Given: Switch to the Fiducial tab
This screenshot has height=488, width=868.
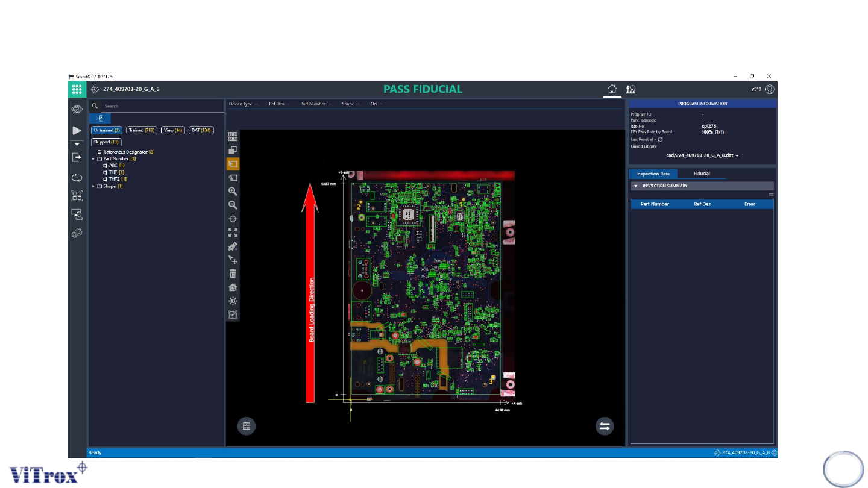Looking at the screenshot, I should (702, 174).
